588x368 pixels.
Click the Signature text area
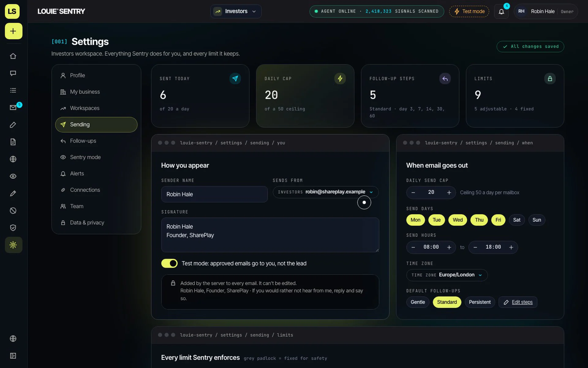270,235
